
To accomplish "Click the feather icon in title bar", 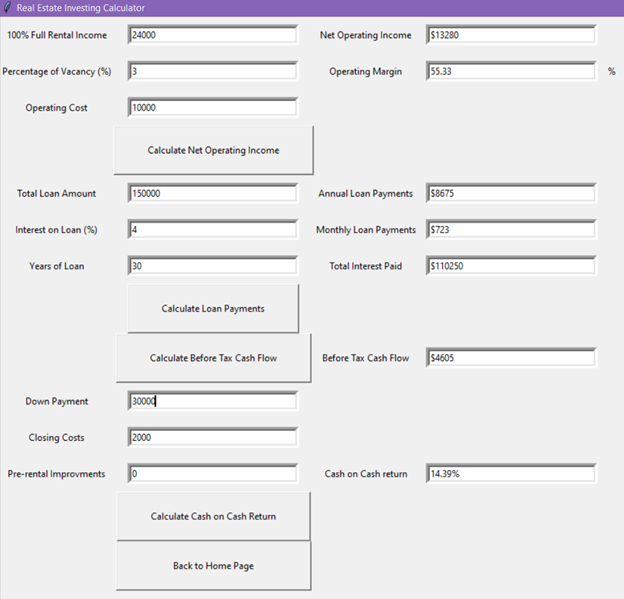I will coord(8,7).
